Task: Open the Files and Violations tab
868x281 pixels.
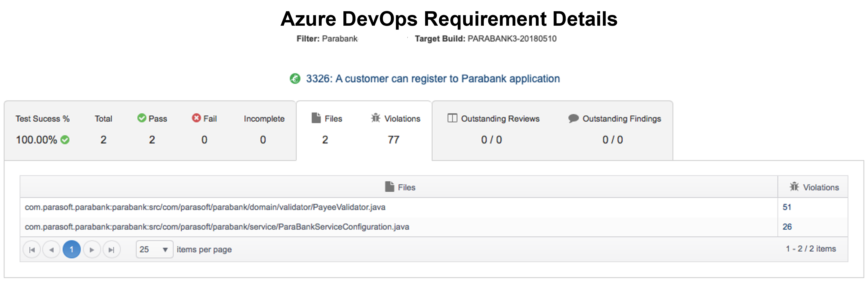Action: click(364, 131)
